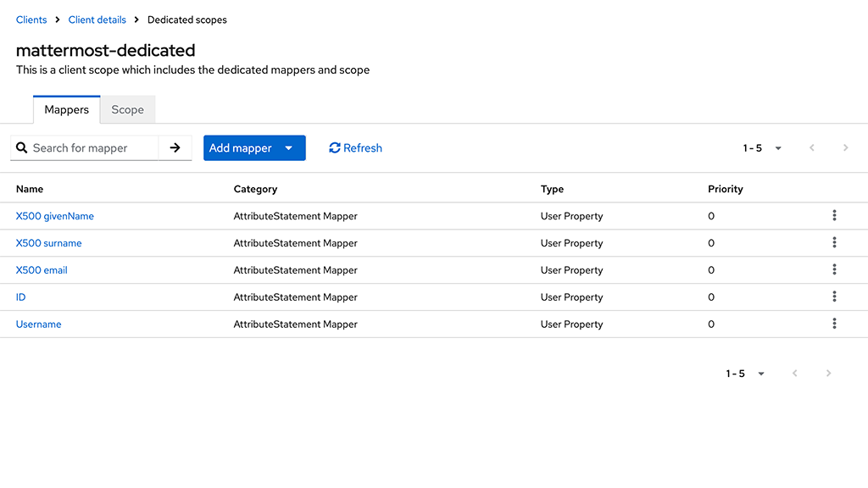The width and height of the screenshot is (868, 488).
Task: Click the search magnifier icon
Action: (x=22, y=147)
